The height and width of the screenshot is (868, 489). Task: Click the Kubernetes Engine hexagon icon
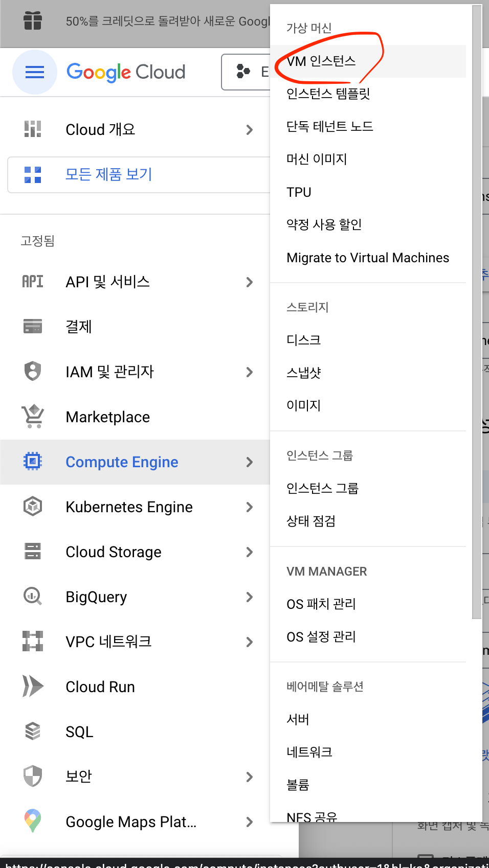point(33,506)
